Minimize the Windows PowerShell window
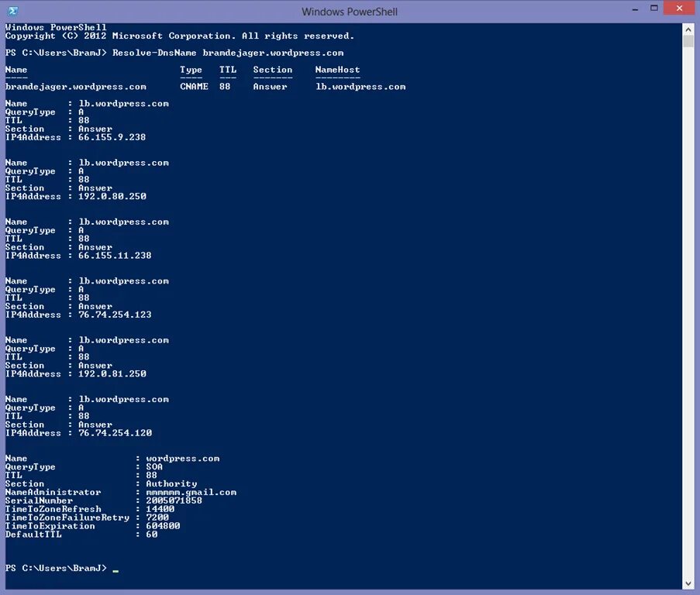700x595 pixels. (635, 9)
